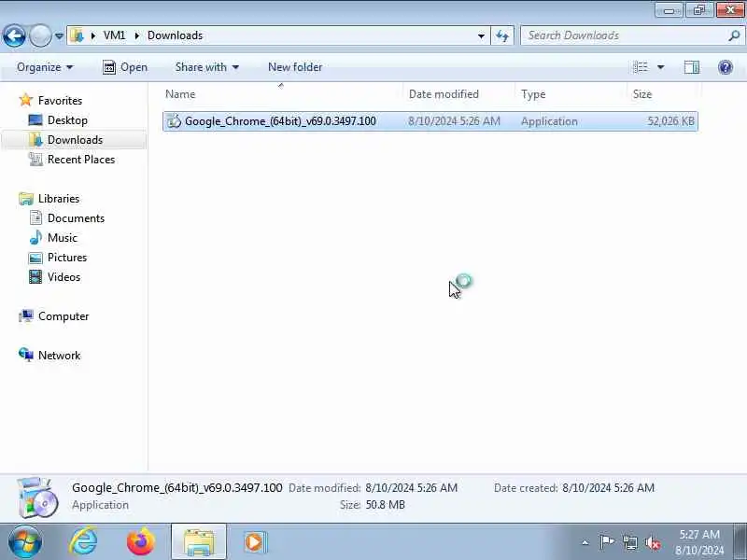Sort by the Name column header

pos(281,94)
